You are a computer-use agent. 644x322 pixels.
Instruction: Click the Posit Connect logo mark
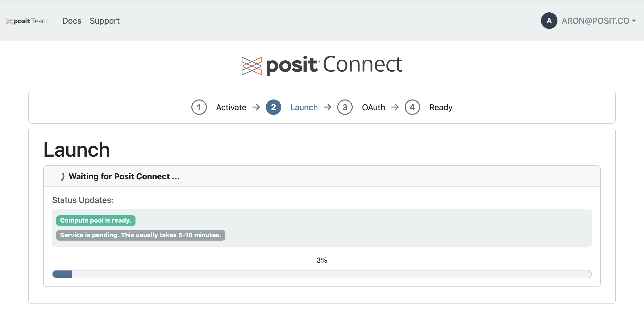click(x=252, y=66)
